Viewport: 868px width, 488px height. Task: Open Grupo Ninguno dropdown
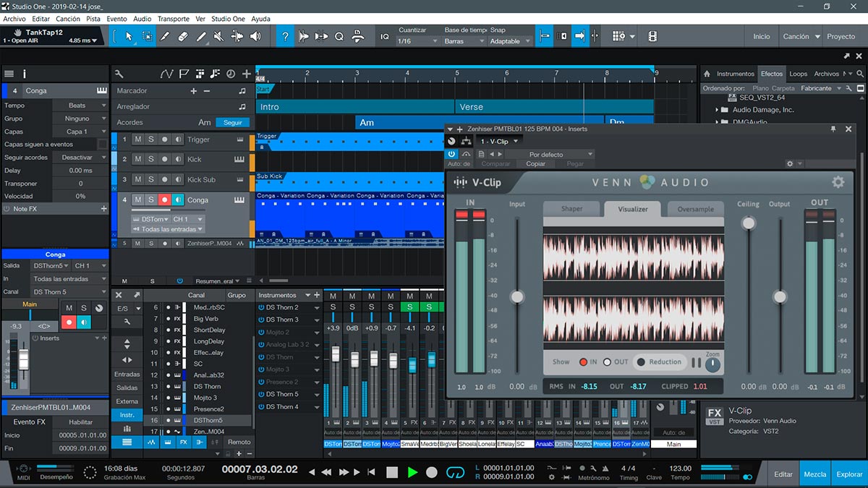click(x=79, y=119)
